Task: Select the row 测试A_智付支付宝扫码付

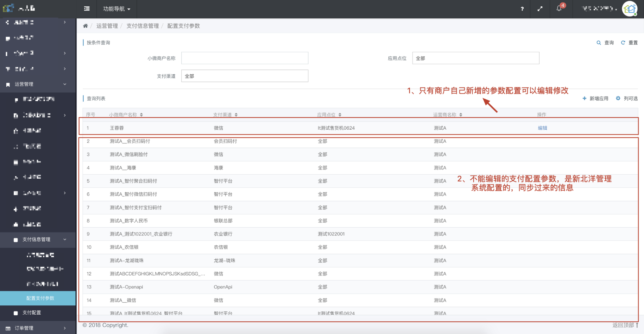Action: (360, 208)
